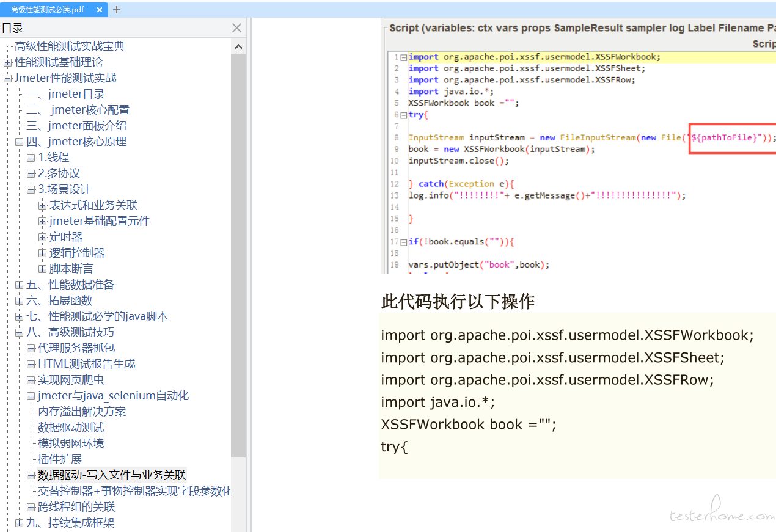Open 三、jmeter面板介绍 bookmark
The width and height of the screenshot is (776, 532).
point(76,126)
